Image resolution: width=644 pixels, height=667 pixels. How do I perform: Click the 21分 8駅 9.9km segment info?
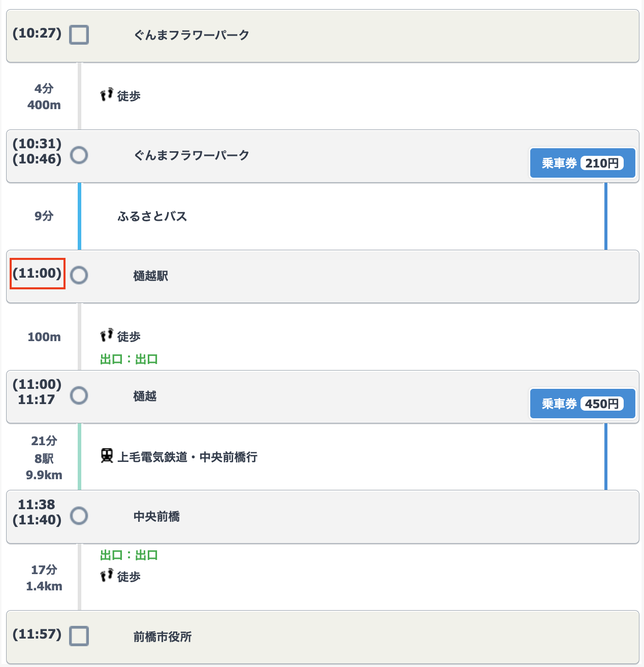[44, 458]
